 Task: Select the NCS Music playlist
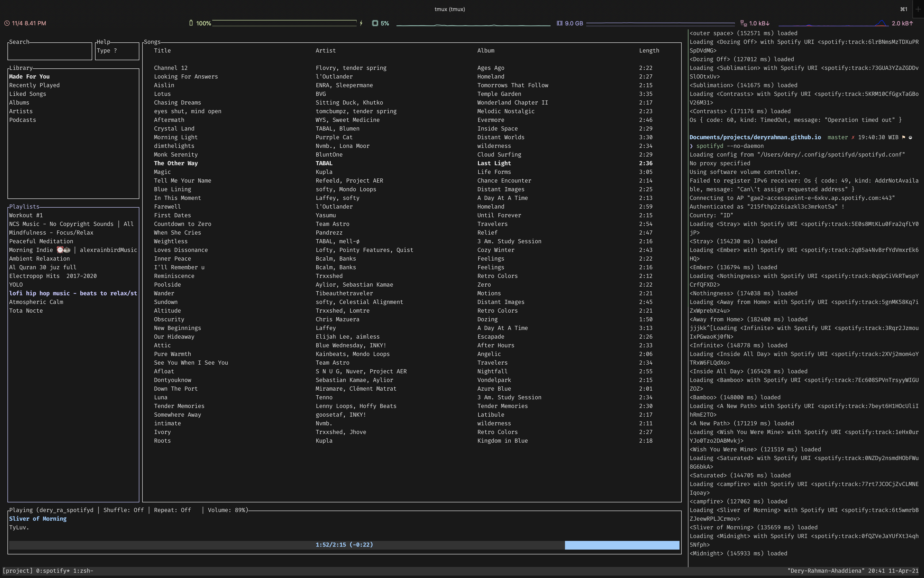[x=71, y=224]
